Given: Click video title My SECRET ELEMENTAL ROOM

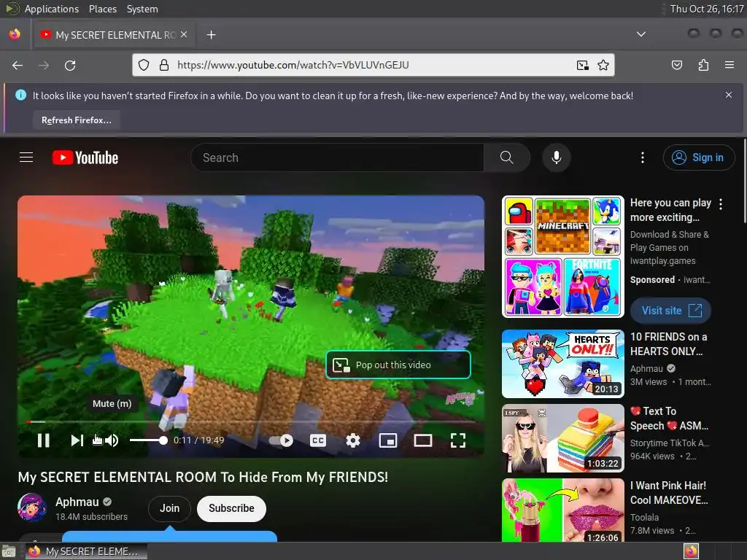Looking at the screenshot, I should tap(203, 477).
